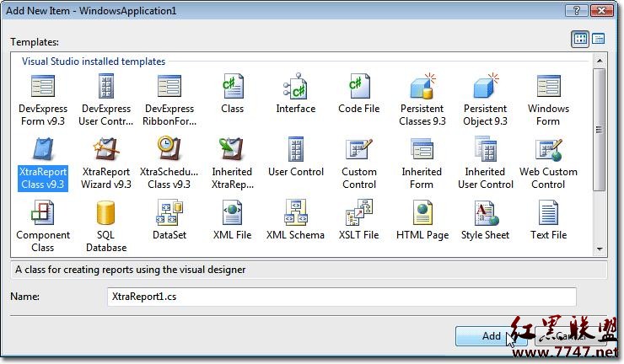Click the Name field containing XtraReport1.cs
Viewport: 624px width, 364px height.
coord(342,297)
